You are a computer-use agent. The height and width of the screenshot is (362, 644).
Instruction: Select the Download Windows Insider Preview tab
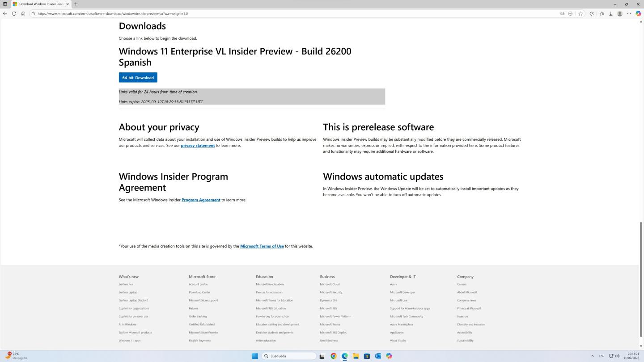[x=40, y=4]
